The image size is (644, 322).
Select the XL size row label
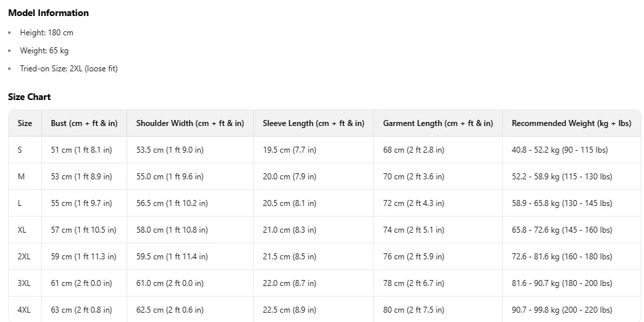coord(22,230)
